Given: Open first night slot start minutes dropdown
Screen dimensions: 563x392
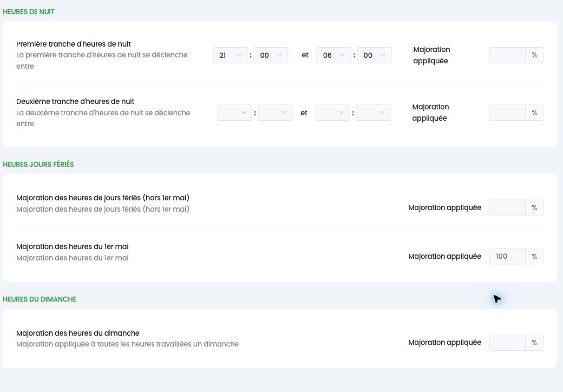Looking at the screenshot, I should click(271, 55).
